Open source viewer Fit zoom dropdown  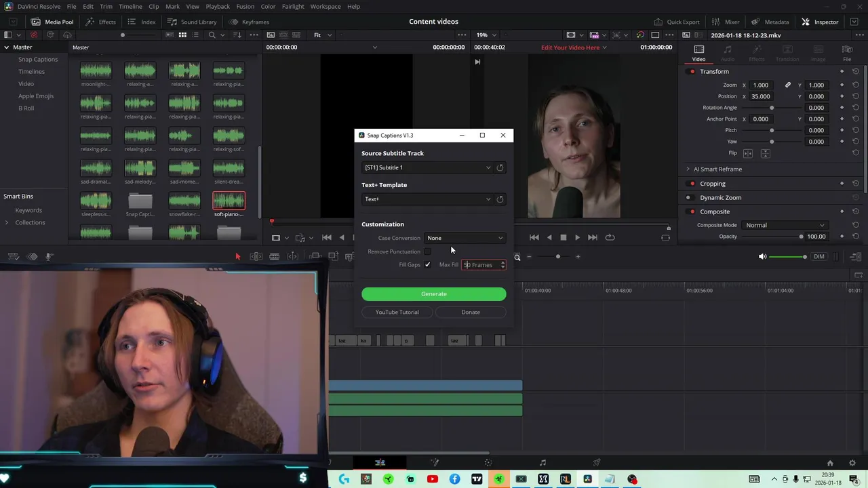(323, 35)
